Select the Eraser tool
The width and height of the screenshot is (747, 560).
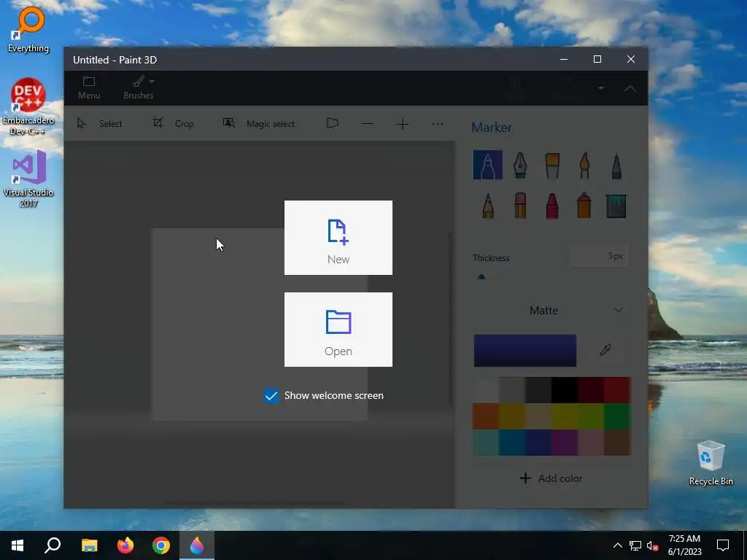pos(520,206)
